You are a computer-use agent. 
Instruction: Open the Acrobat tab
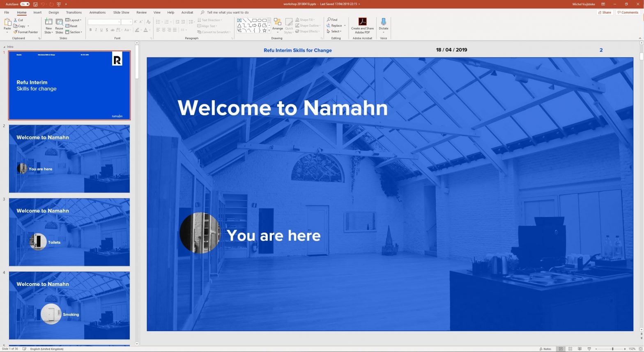[x=187, y=12]
